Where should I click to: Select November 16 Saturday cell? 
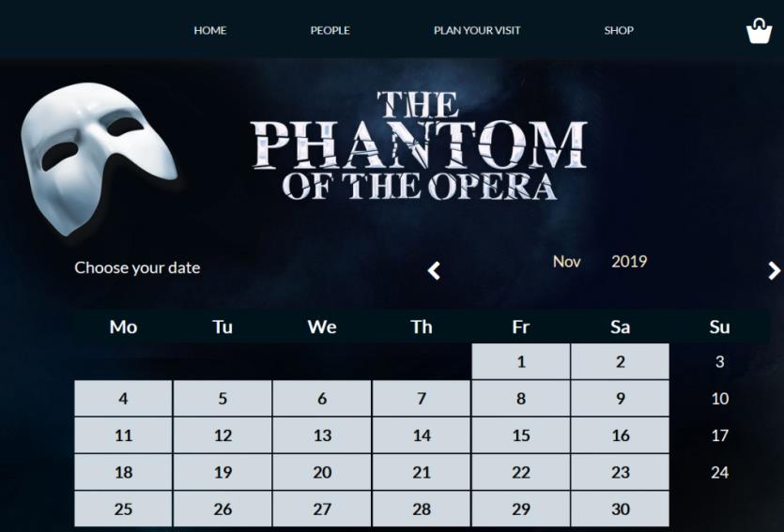coord(620,435)
